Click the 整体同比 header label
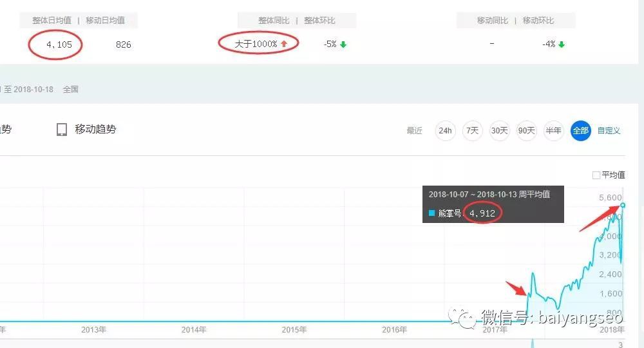The image size is (644, 348). coord(274,20)
